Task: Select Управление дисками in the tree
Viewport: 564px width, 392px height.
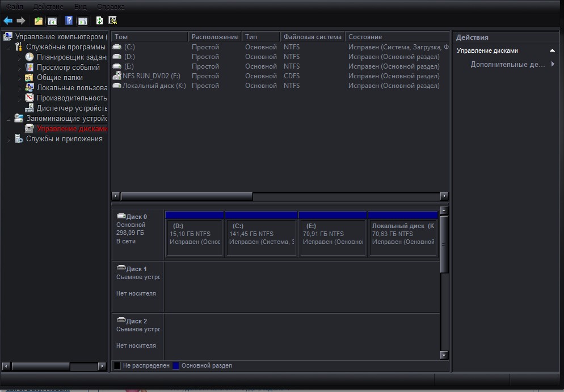Action: pos(72,128)
